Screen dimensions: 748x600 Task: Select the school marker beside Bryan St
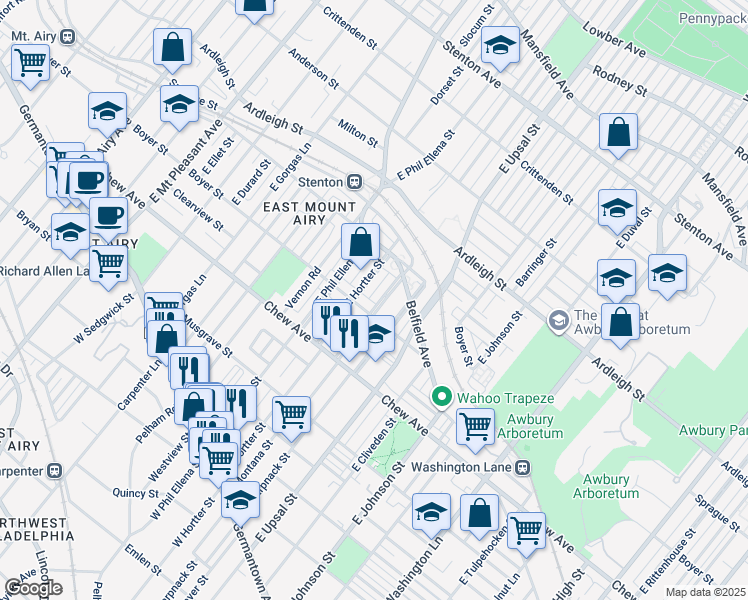70,234
